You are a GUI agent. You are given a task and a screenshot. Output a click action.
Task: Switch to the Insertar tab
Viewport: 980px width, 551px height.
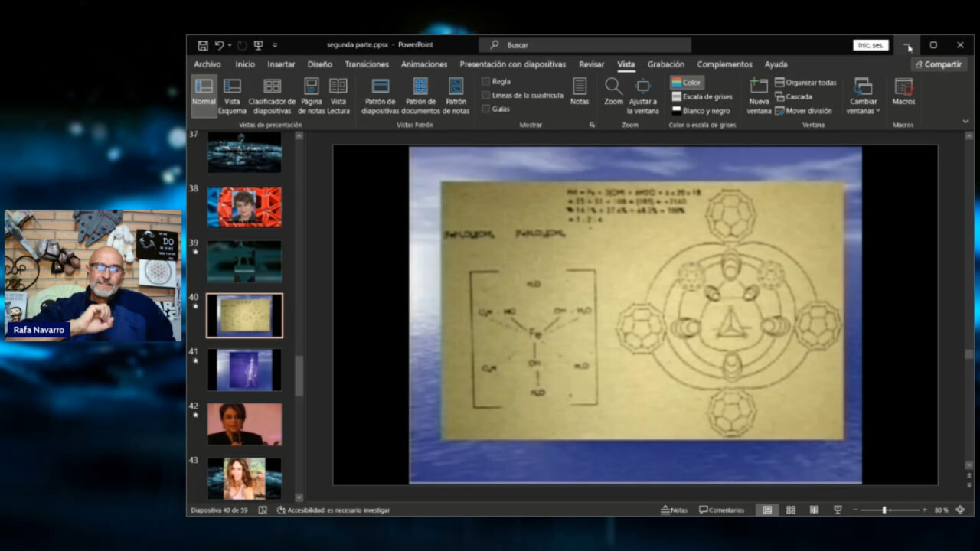(x=281, y=64)
